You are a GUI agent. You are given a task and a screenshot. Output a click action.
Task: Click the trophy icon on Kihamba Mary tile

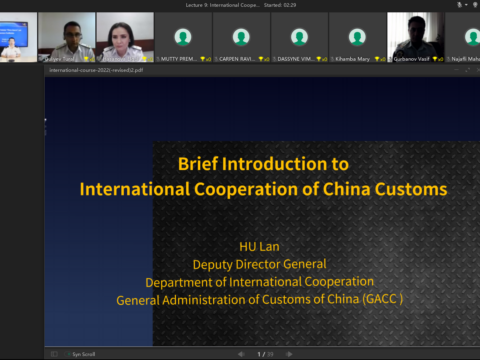click(377, 59)
